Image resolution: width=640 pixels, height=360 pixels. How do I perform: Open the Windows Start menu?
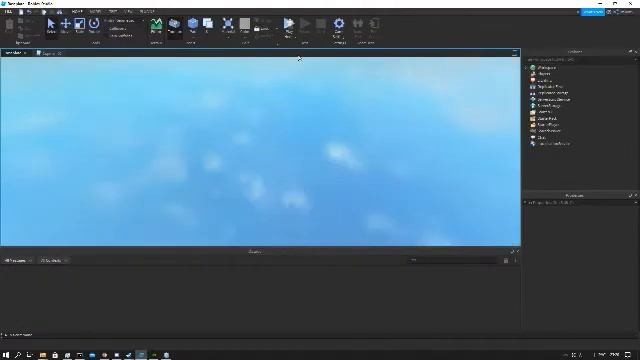6,355
